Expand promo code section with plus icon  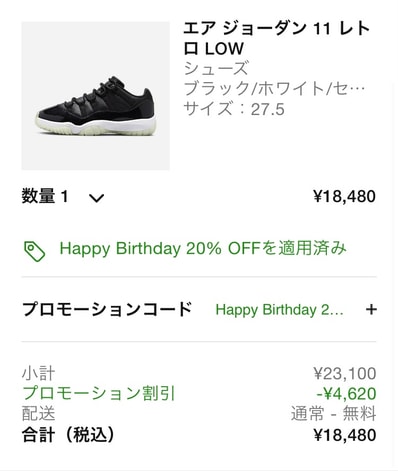coord(371,310)
